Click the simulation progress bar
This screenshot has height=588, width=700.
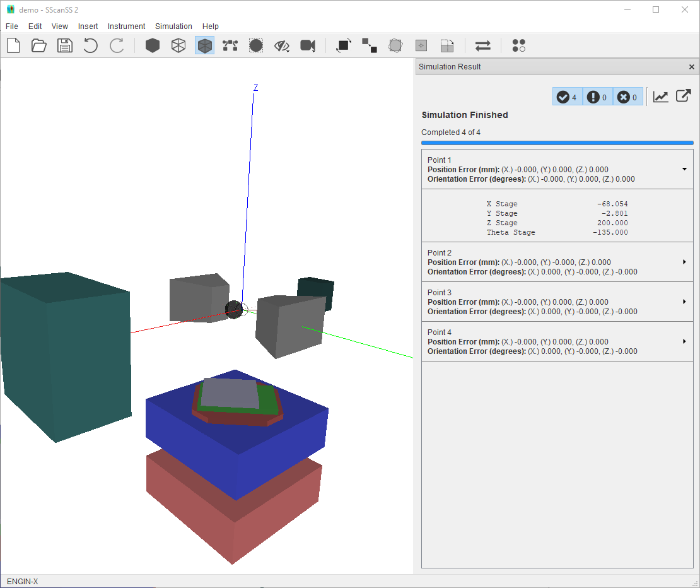557,143
